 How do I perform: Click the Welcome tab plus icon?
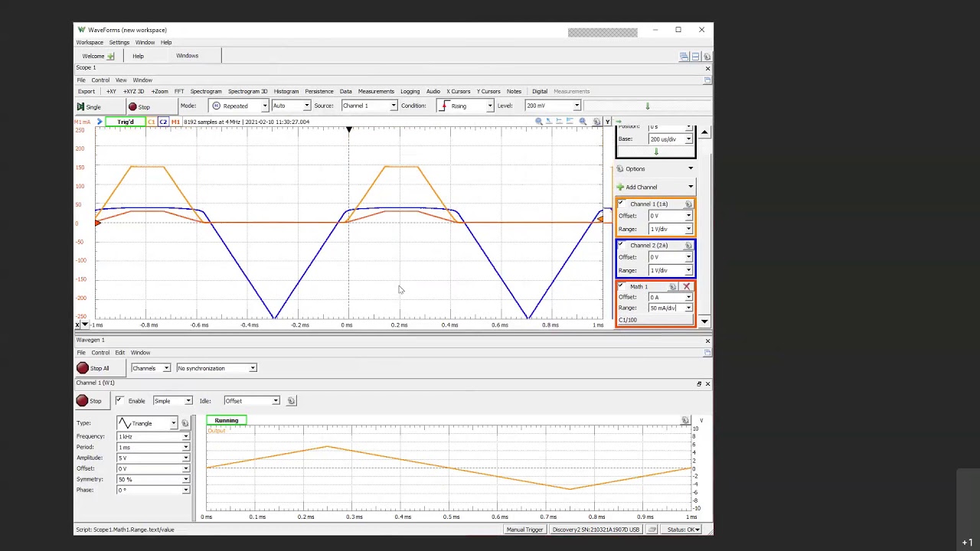(110, 56)
